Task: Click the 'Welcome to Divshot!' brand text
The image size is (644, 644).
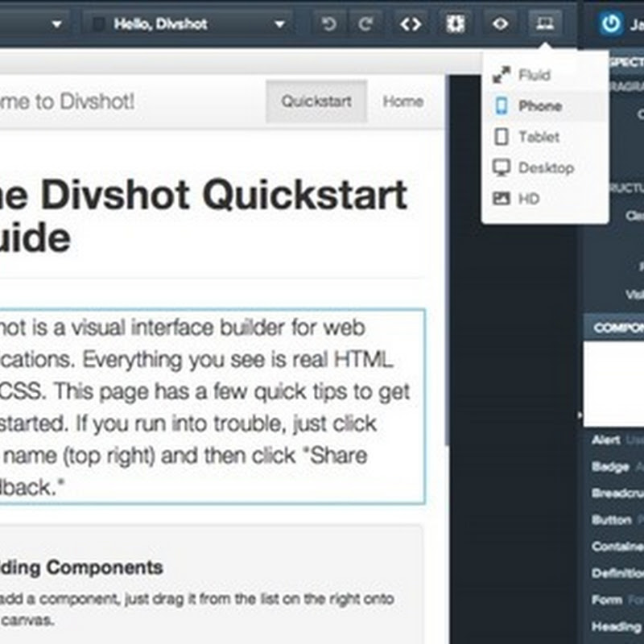Action: [68, 101]
